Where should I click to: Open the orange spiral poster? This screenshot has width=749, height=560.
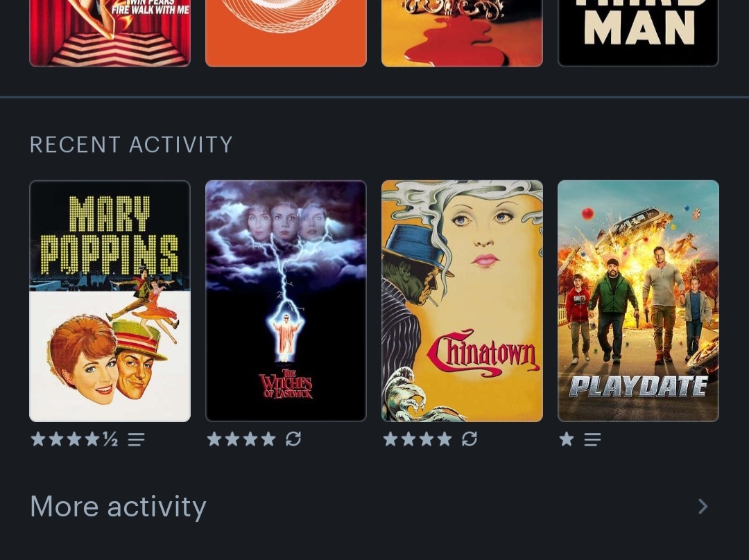[286, 33]
